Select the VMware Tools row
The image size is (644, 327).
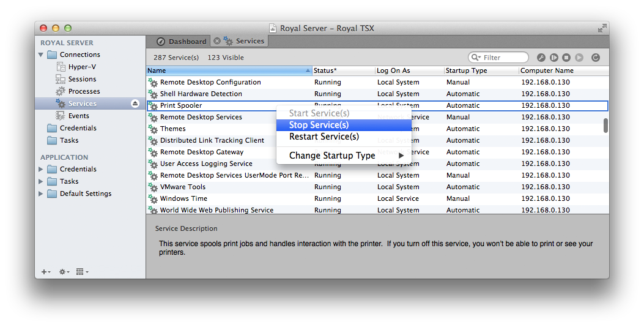coord(377,187)
